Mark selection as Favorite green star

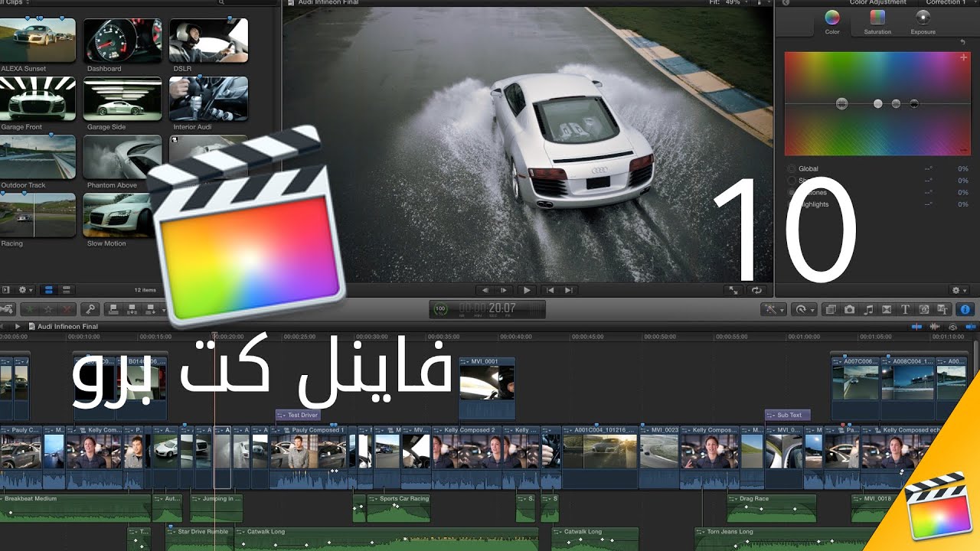[31, 309]
